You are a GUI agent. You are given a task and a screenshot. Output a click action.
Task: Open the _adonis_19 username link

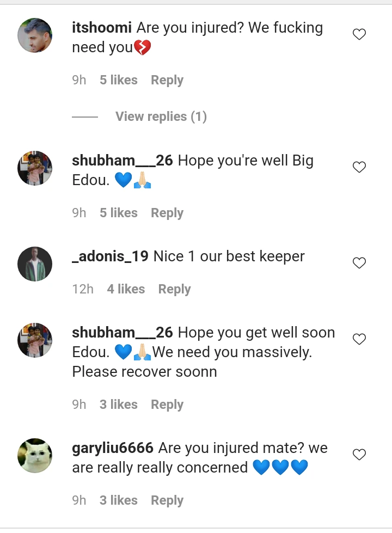click(110, 256)
